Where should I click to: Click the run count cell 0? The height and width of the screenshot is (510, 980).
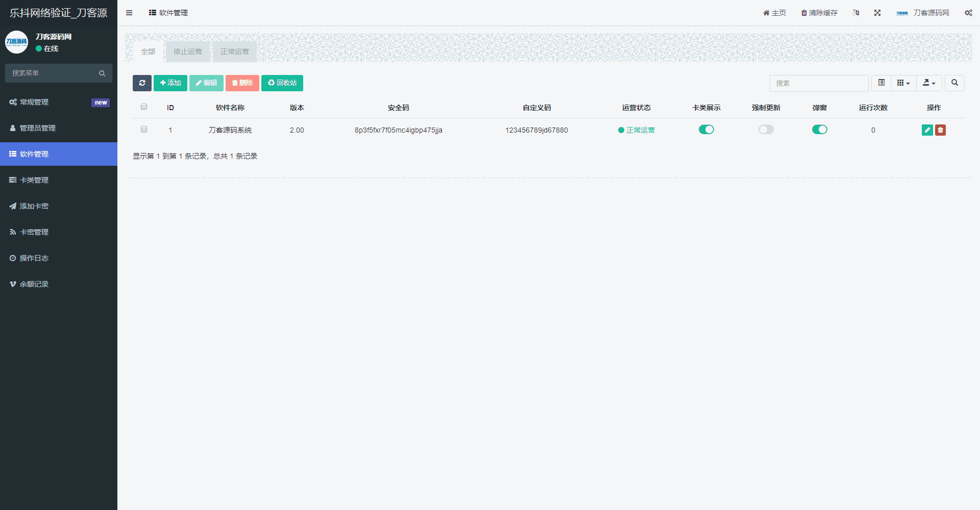point(873,130)
